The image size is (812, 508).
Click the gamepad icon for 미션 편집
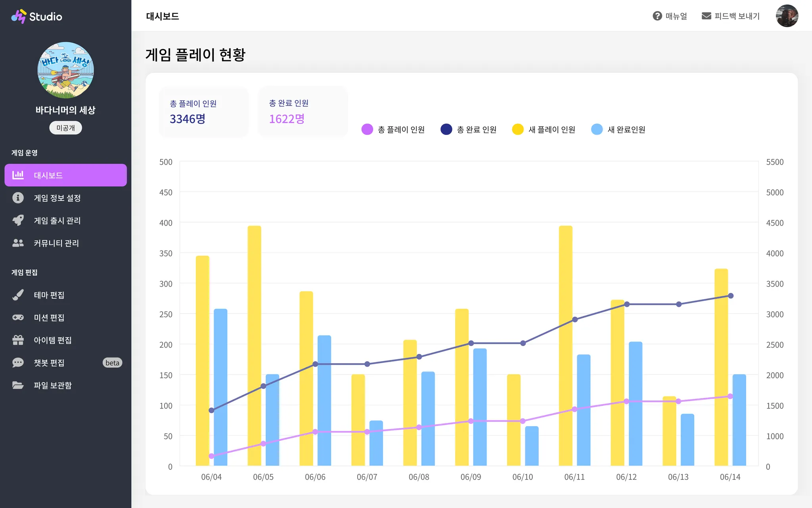(x=18, y=317)
